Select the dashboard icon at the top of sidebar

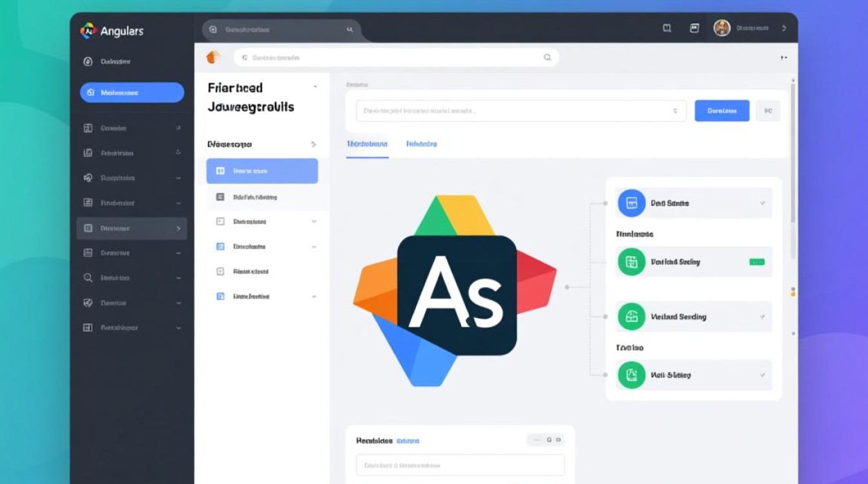pos(87,61)
